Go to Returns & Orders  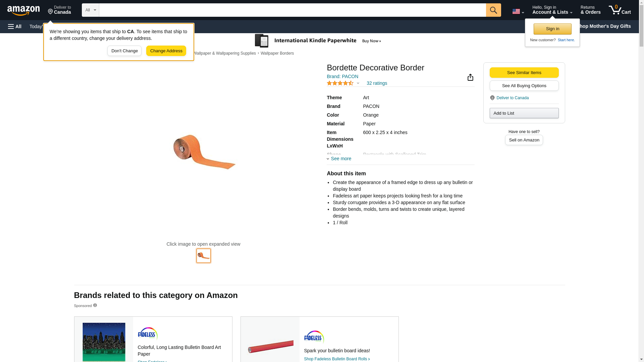coord(590,10)
